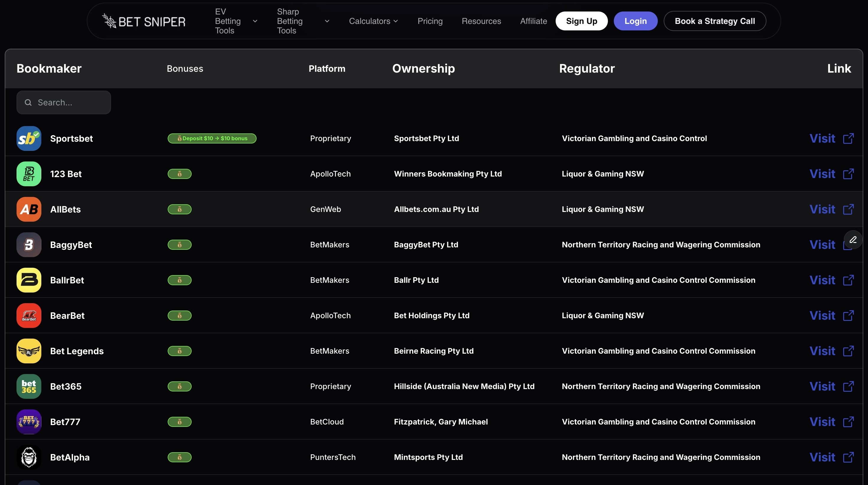
Task: Open the Affiliate page
Action: [533, 21]
